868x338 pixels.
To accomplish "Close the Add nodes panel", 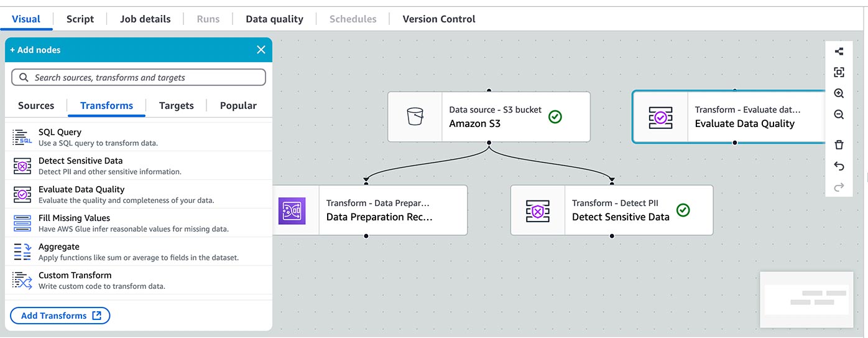I will point(261,50).
